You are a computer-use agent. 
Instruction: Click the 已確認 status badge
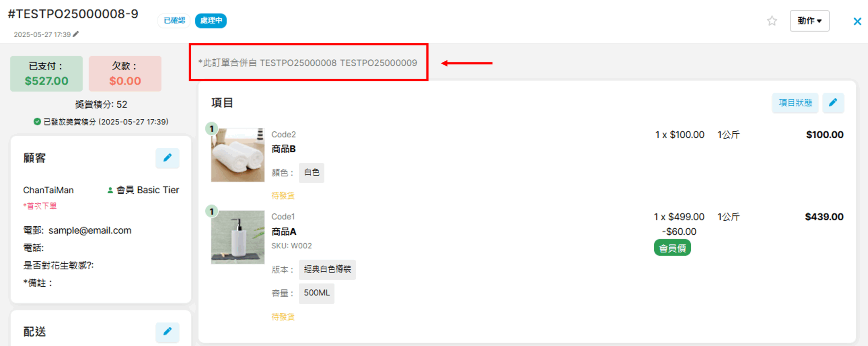[174, 21]
